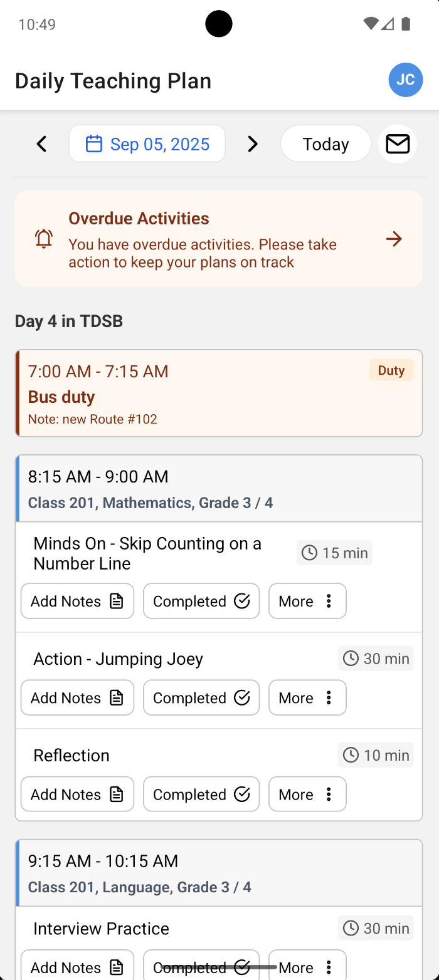Screen dimensions: 439x980
Task: Click the Duty badge on Bus duty
Action: pos(391,370)
